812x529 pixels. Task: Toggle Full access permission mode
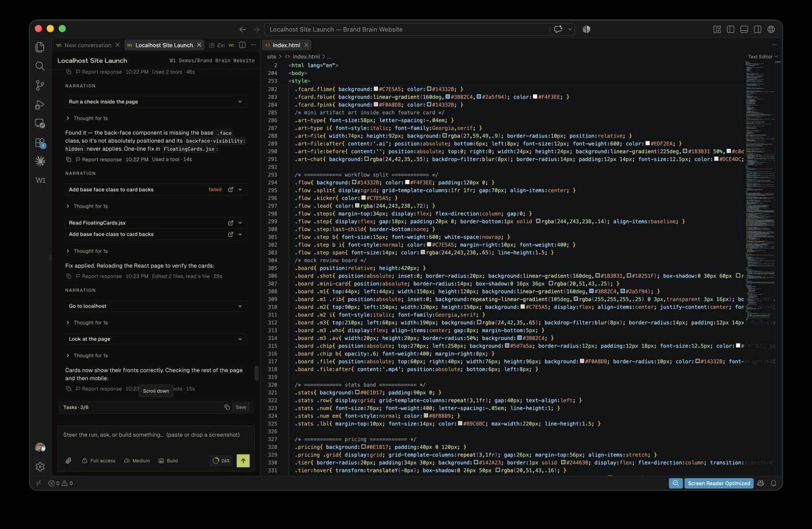tap(98, 460)
